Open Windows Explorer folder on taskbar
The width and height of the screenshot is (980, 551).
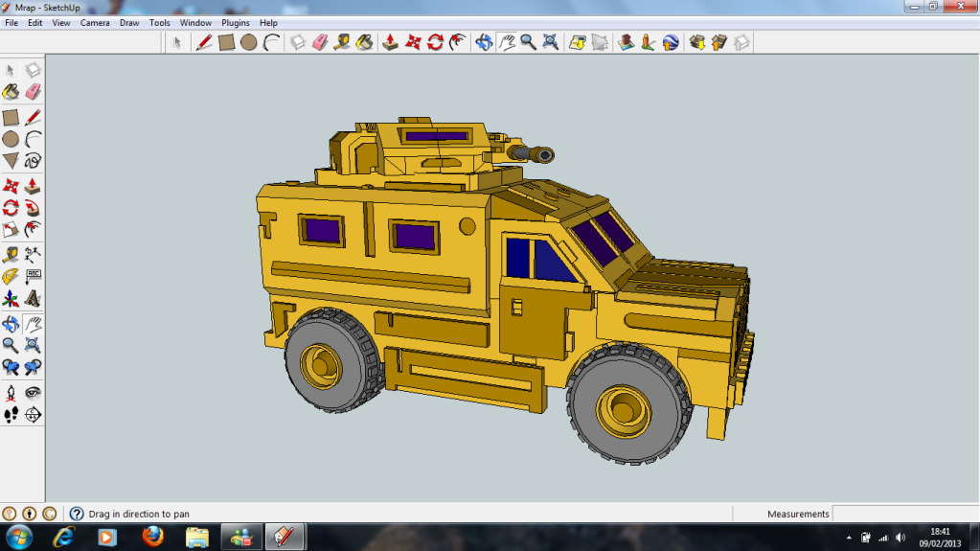coord(197,538)
